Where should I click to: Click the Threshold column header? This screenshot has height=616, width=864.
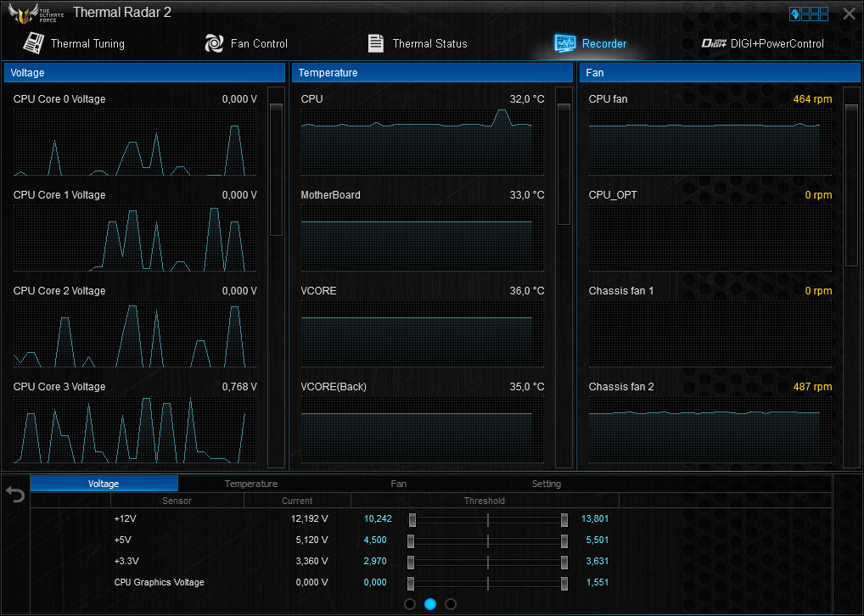click(485, 501)
